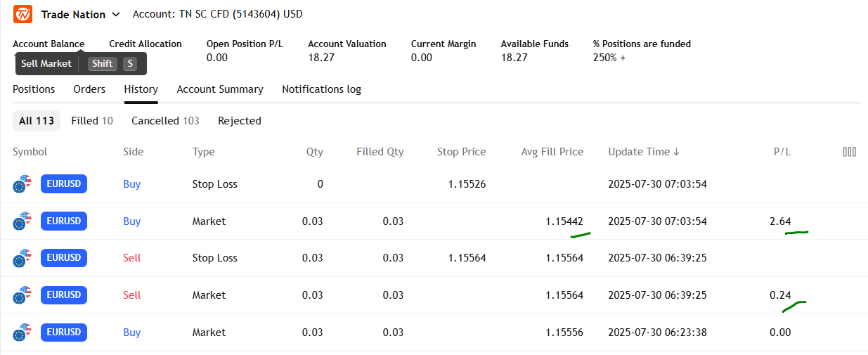Go to the Account Summary tab
This screenshot has height=355, width=868.
pos(220,89)
